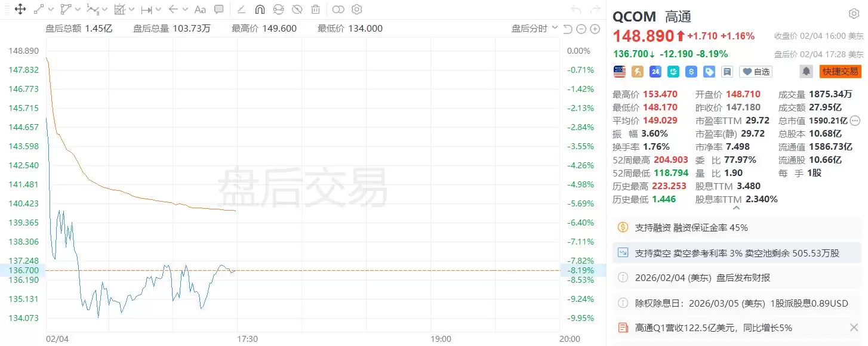Zoom in the chart with plus icon

pos(595,29)
